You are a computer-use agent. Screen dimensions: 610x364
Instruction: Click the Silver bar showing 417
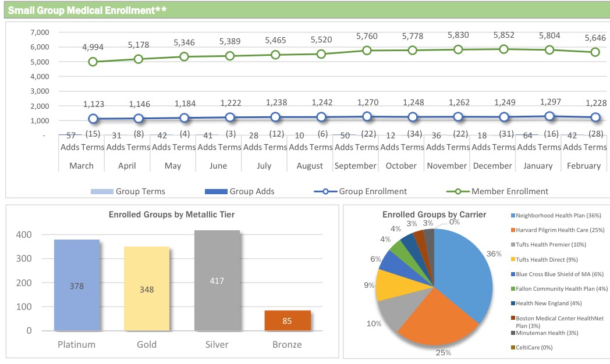coord(218,280)
